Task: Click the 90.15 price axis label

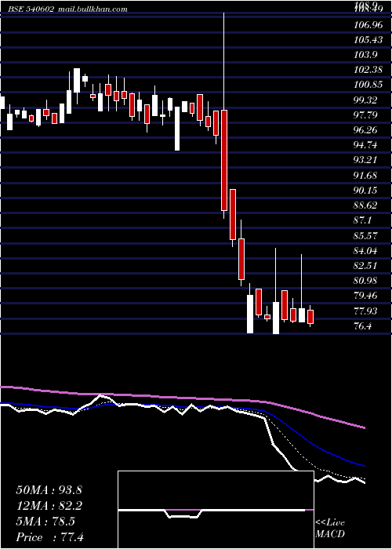Action: click(365, 191)
